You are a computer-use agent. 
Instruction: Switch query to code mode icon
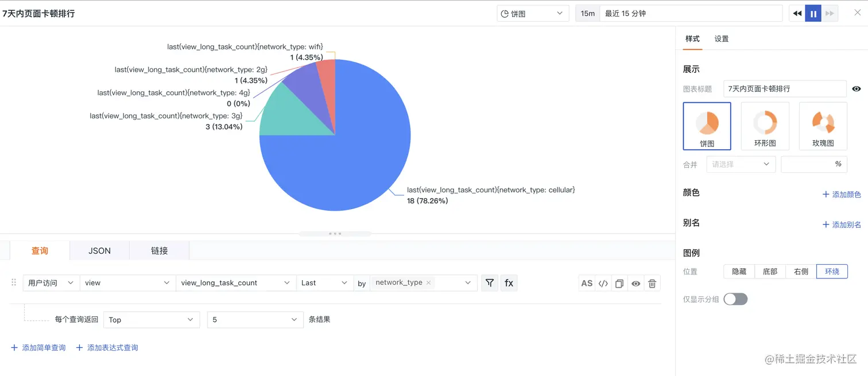(x=603, y=283)
